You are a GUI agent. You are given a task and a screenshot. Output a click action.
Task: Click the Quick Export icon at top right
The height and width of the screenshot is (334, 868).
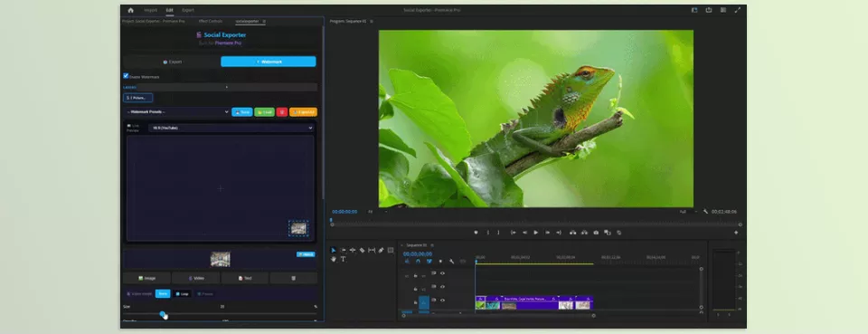[709, 10]
